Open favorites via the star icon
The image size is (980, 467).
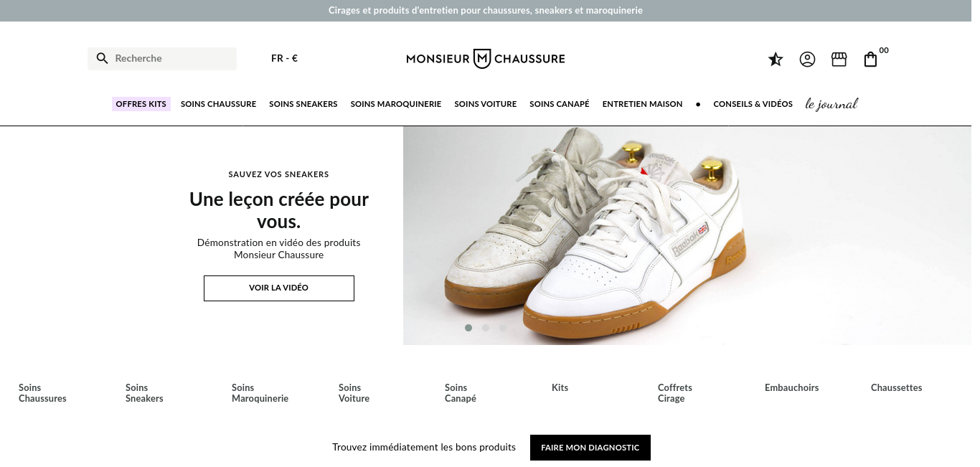[x=776, y=59]
